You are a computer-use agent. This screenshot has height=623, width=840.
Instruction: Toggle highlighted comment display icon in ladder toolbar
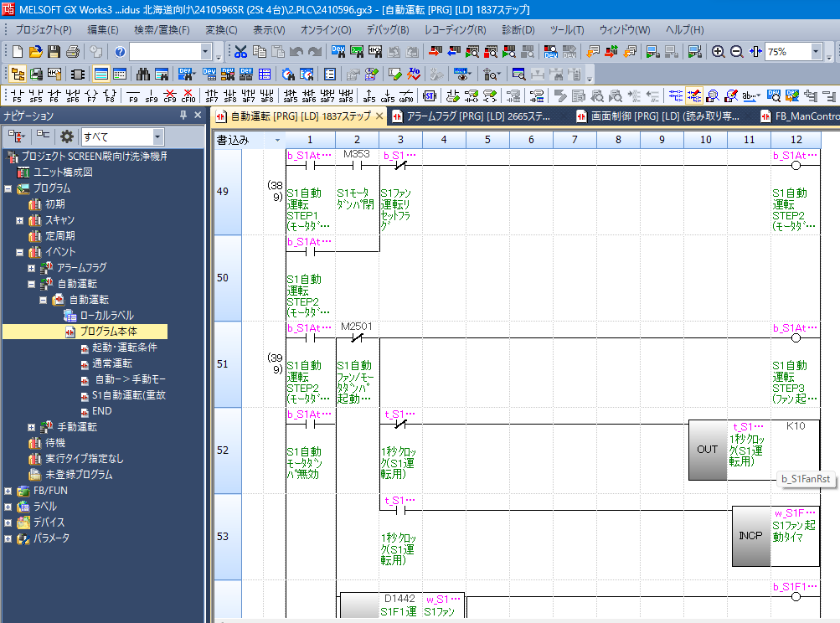coord(693,95)
